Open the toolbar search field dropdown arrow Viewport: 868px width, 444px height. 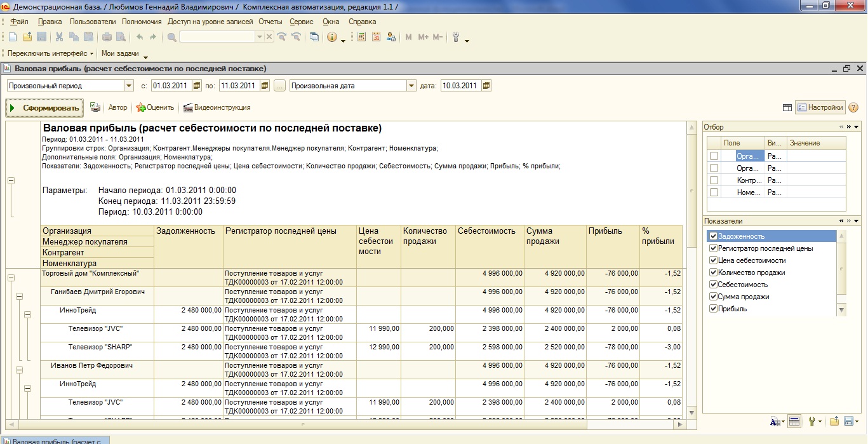pyautogui.click(x=259, y=37)
